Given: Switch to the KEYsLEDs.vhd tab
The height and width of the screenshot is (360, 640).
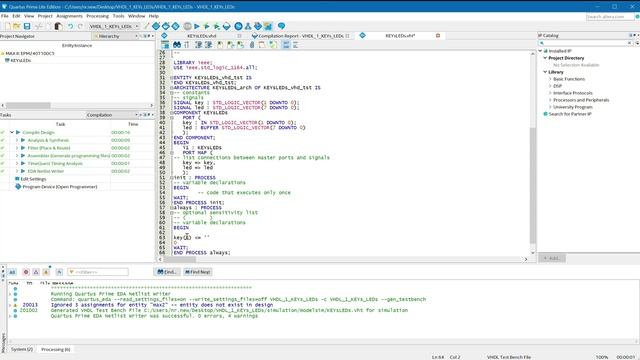Looking at the screenshot, I should [202, 36].
